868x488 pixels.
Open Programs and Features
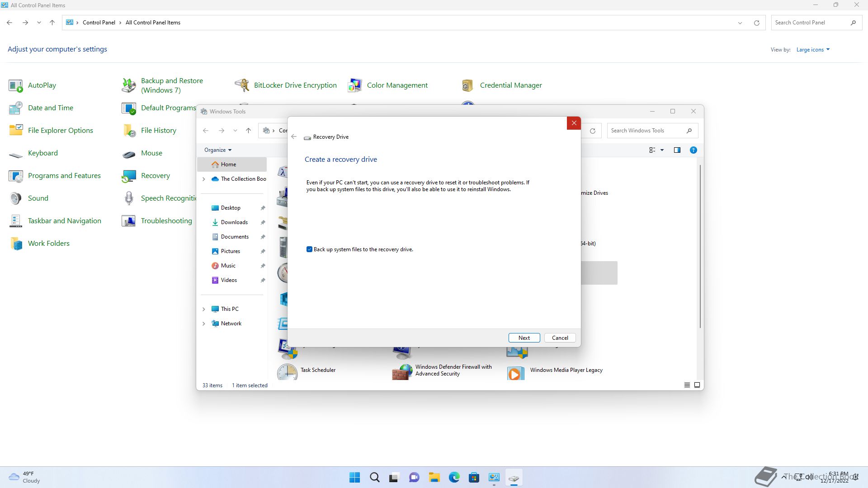55,176
